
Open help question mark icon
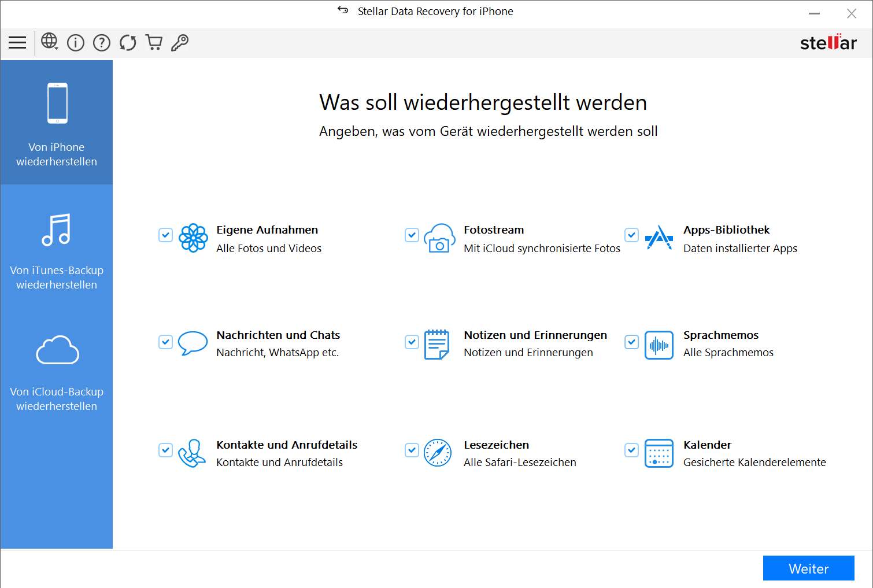pyautogui.click(x=102, y=43)
